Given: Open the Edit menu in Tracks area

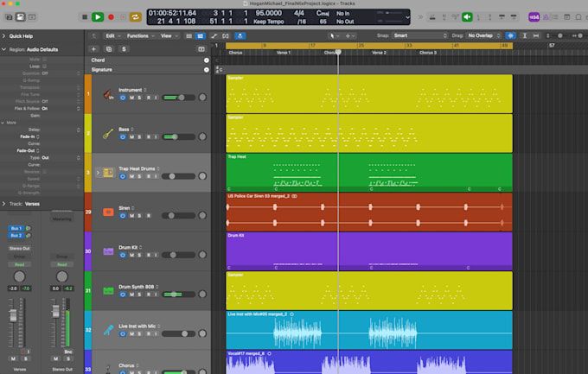Looking at the screenshot, I should click(x=113, y=36).
